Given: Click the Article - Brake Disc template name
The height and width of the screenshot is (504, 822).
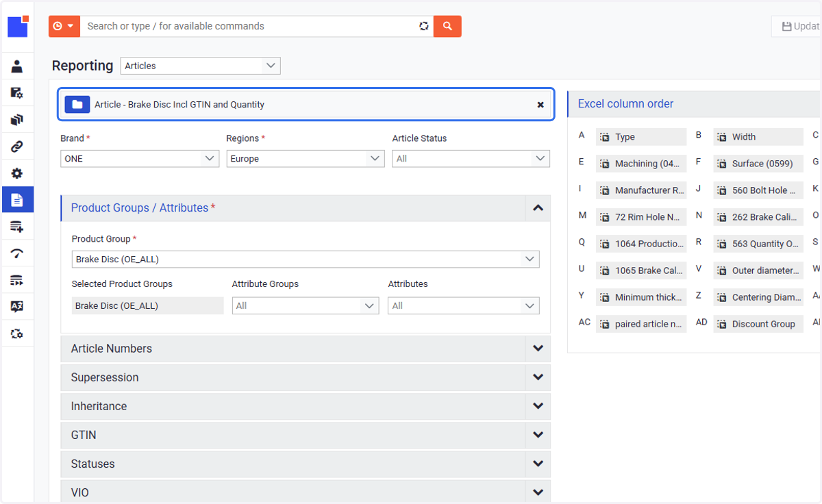Looking at the screenshot, I should click(x=179, y=105).
